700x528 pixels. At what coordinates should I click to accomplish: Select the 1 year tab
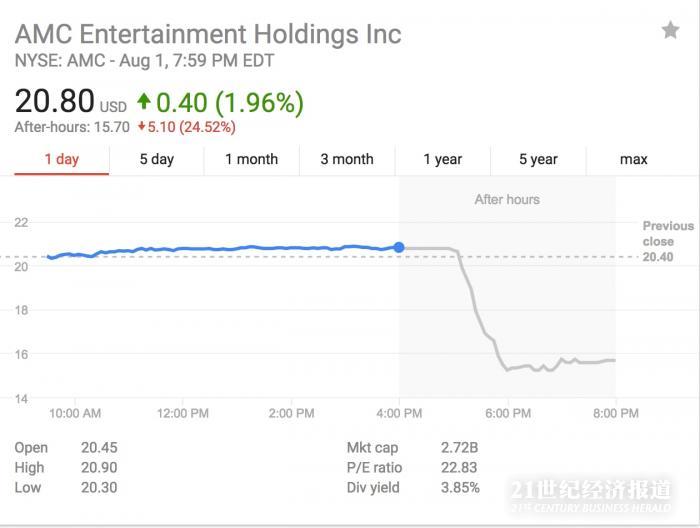point(442,159)
